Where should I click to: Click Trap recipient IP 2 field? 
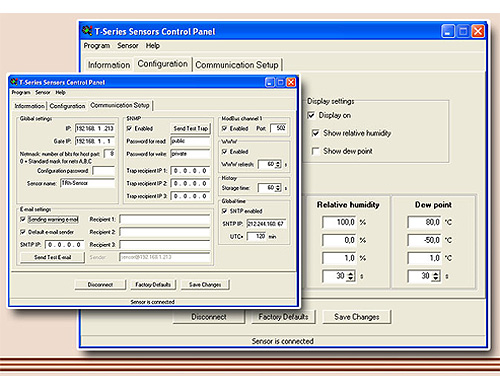coord(190,183)
